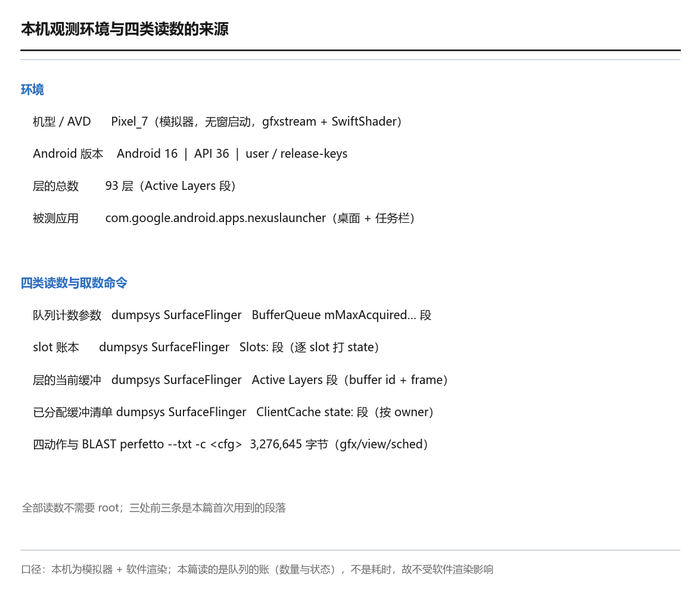Click the 已分配缓冲清单 row label
The image size is (700, 593).
point(73,412)
